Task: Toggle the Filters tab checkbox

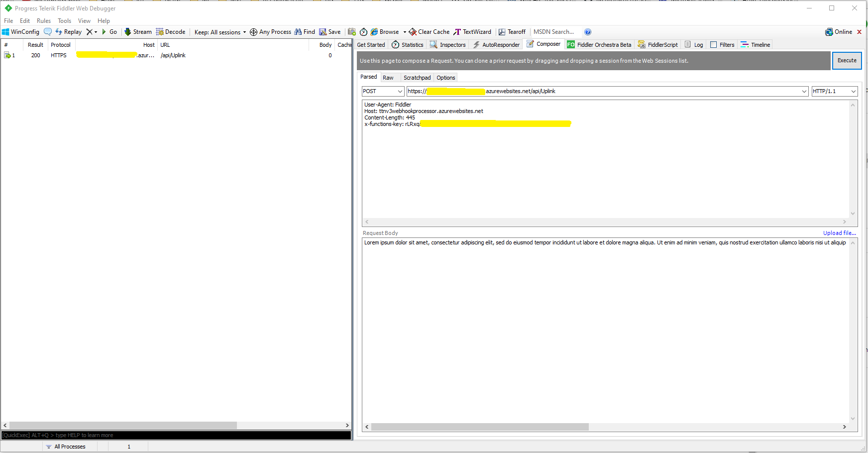Action: (x=713, y=45)
